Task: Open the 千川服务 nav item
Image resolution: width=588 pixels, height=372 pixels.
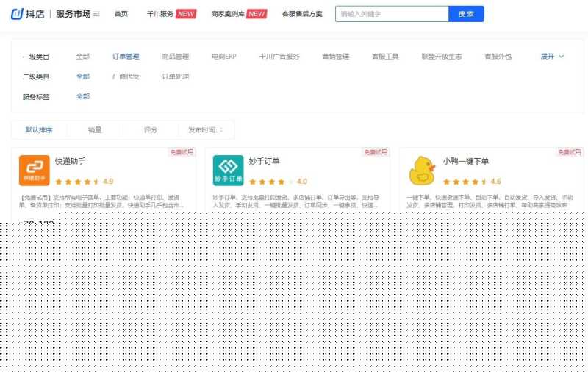Action: pyautogui.click(x=159, y=14)
